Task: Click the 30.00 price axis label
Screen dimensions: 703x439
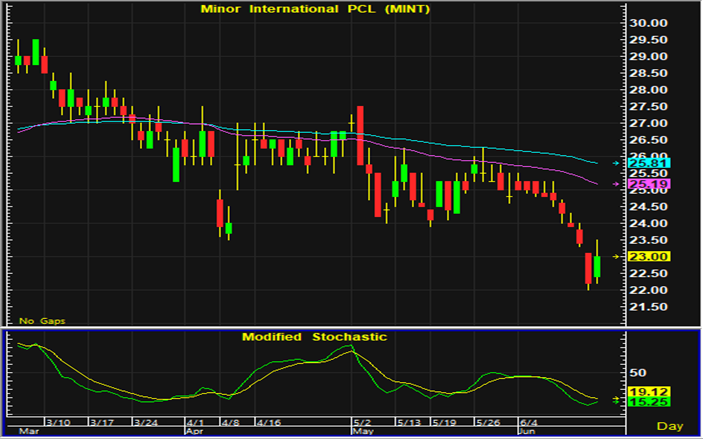Action: pyautogui.click(x=648, y=23)
